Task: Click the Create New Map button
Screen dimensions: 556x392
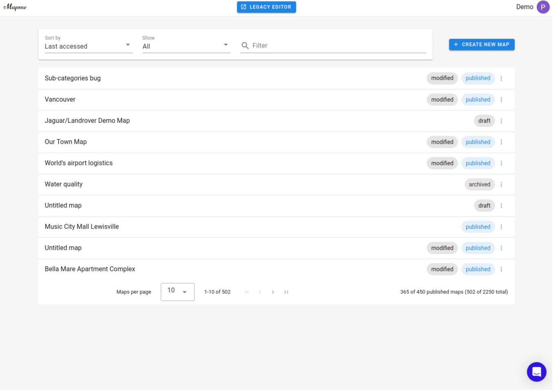Action: click(481, 44)
